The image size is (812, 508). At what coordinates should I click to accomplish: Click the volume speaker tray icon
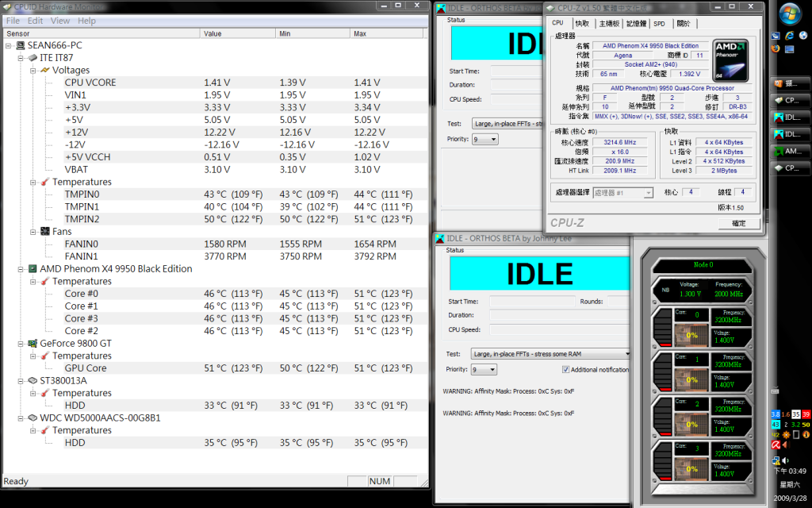point(785,460)
